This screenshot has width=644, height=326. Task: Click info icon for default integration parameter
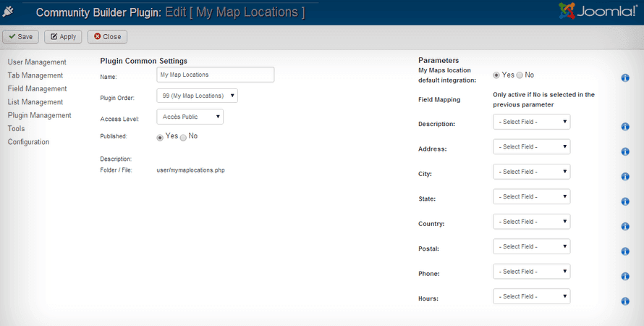click(624, 78)
